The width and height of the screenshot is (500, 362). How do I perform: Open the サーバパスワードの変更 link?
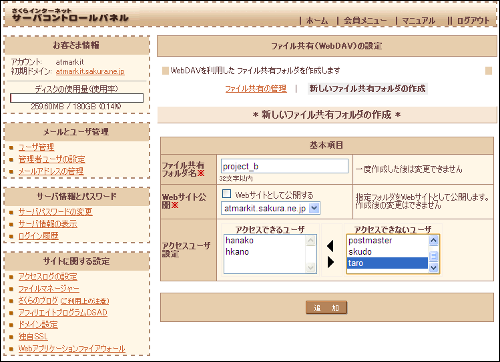click(56, 212)
